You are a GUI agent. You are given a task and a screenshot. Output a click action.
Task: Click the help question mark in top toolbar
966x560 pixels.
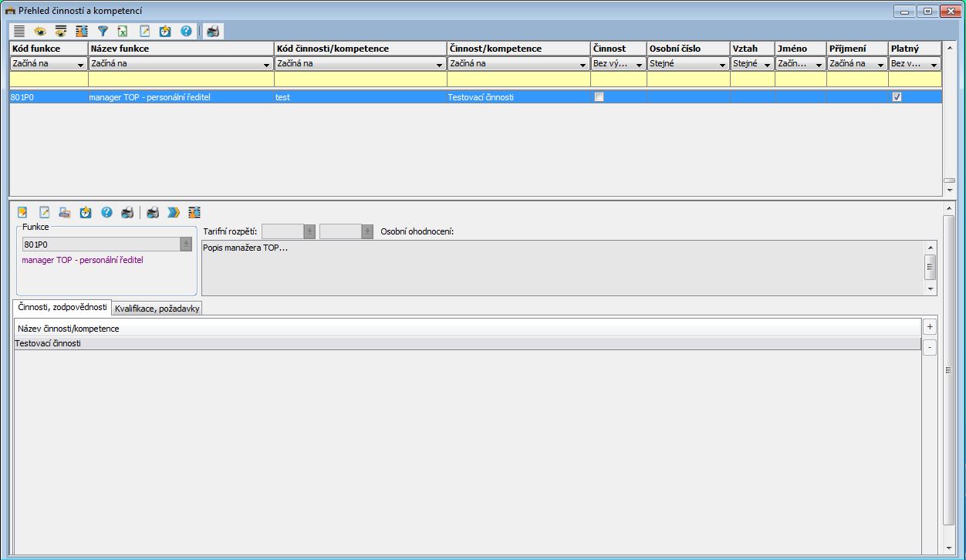tap(186, 32)
